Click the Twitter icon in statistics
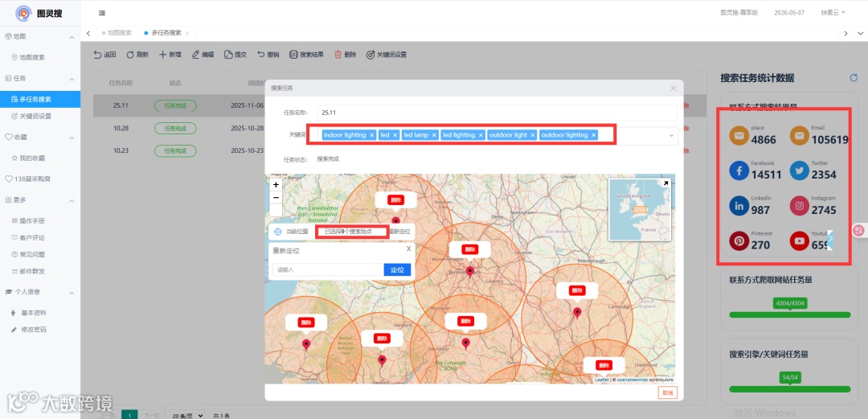 tap(800, 170)
